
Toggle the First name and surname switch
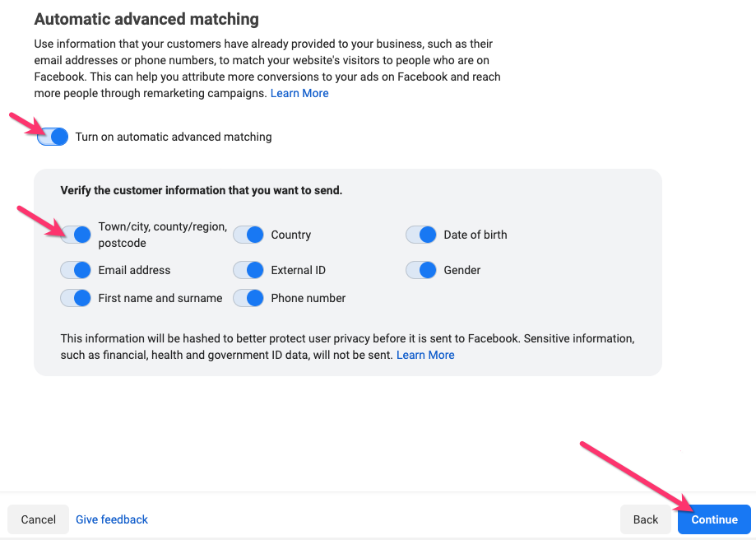(x=76, y=298)
